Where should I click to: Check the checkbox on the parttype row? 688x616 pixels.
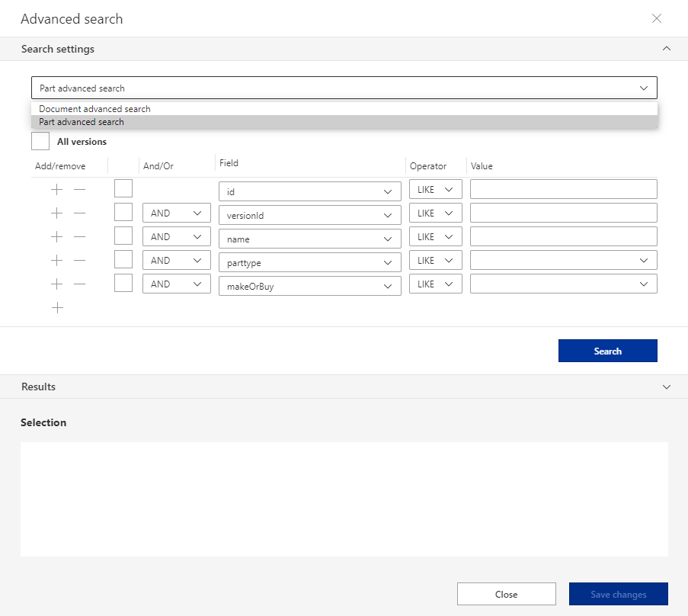[123, 260]
